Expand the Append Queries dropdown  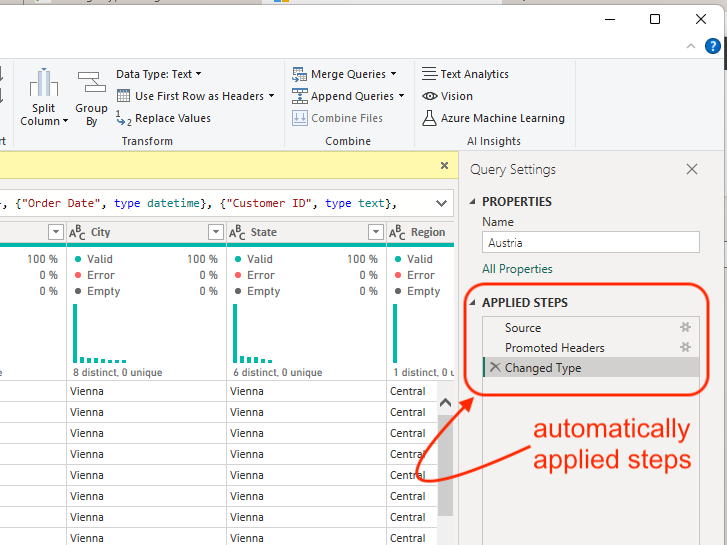pos(401,96)
